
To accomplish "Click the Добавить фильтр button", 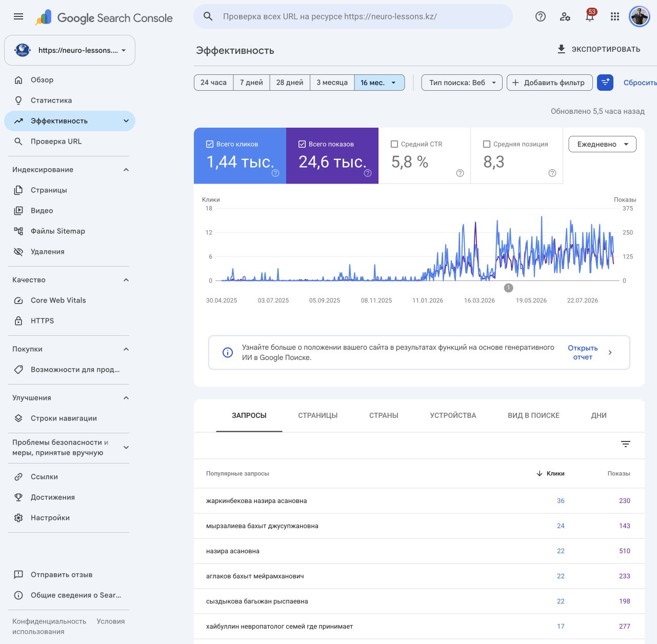I will [x=549, y=83].
